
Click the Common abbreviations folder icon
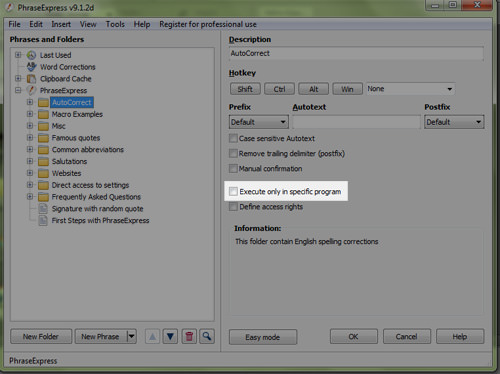pos(43,150)
